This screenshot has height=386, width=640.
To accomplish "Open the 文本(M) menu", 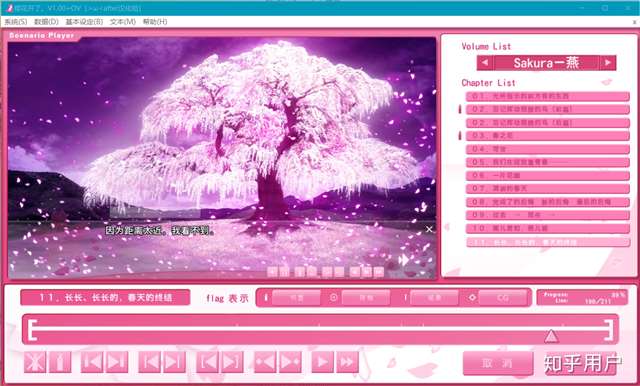I will (x=122, y=22).
